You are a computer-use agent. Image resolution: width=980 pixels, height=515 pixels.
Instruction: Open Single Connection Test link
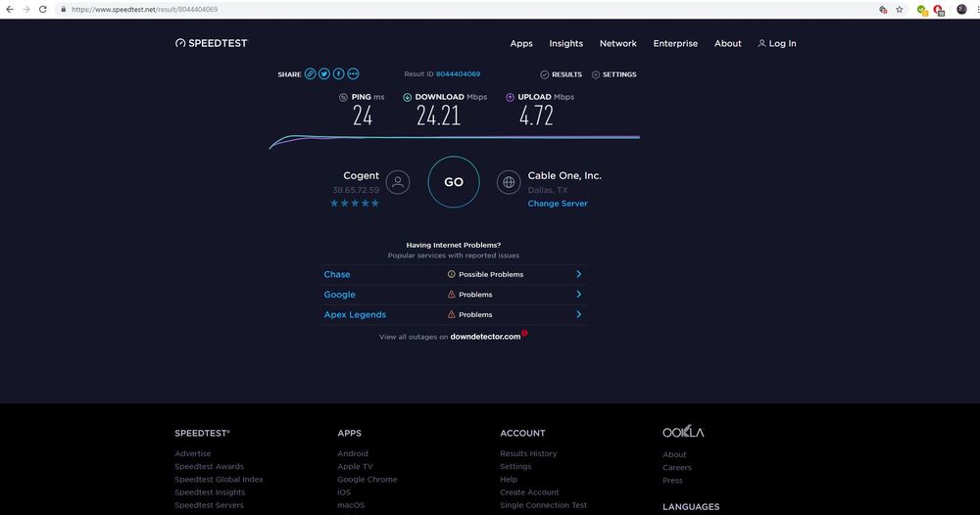coord(543,505)
